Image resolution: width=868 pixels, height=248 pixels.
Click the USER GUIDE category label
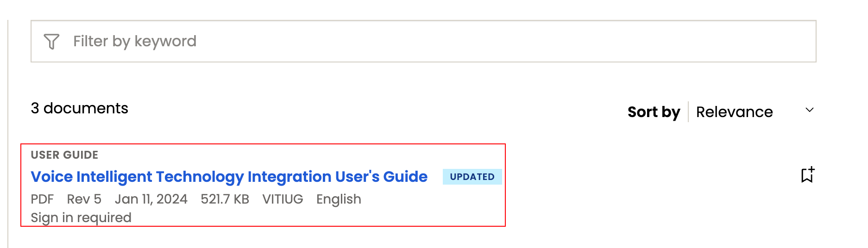tap(64, 155)
